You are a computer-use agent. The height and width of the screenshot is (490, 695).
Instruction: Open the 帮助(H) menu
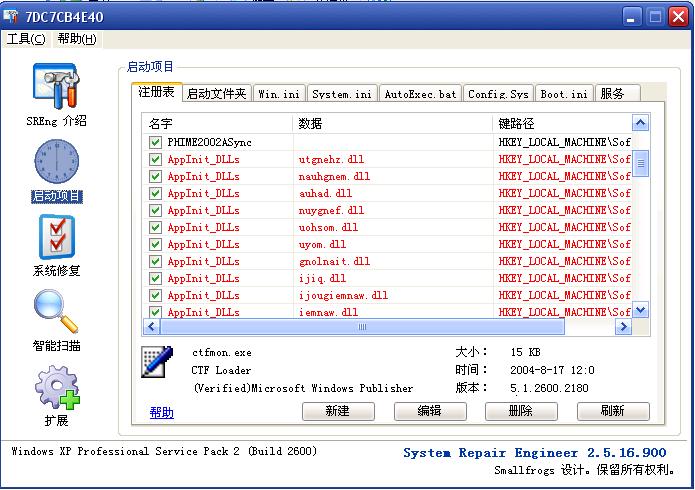click(x=77, y=39)
